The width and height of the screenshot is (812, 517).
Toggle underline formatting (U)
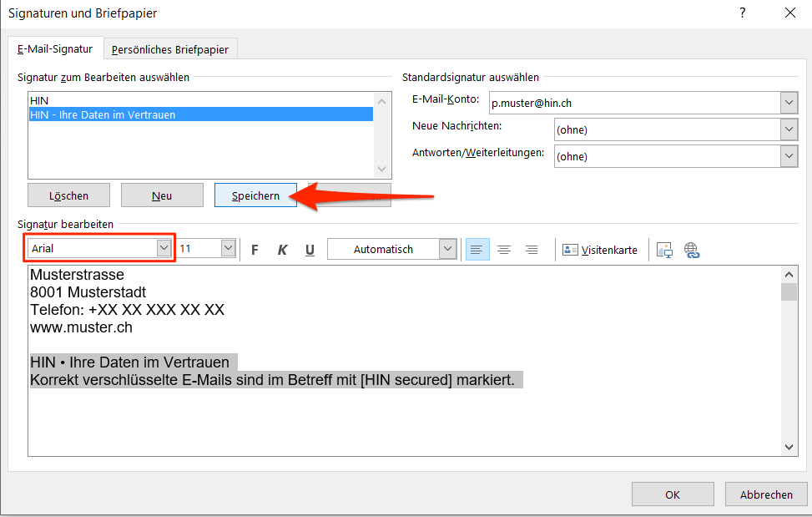[310, 250]
